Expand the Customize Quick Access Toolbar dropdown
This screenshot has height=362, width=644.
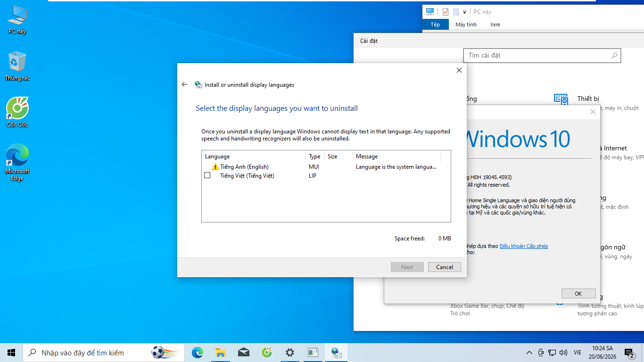point(464,12)
